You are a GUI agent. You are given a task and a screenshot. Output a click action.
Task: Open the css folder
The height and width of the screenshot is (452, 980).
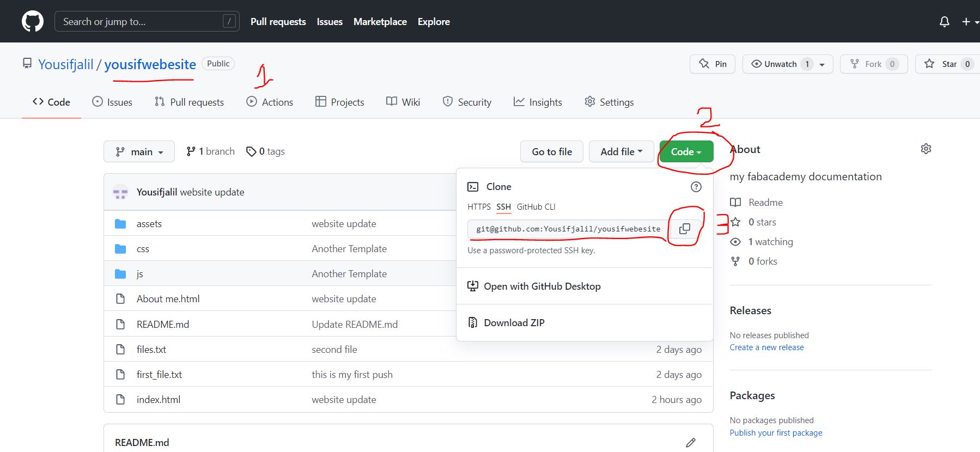tap(143, 249)
